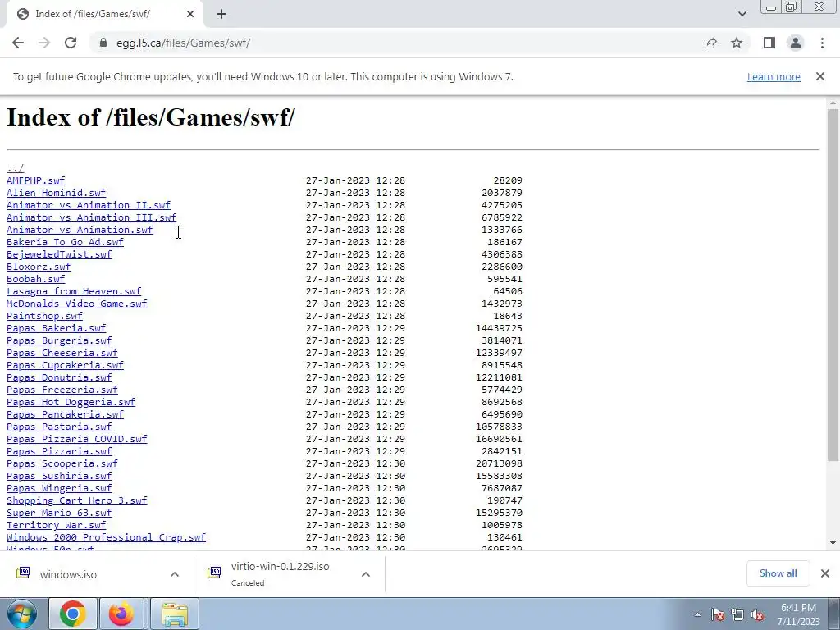Open Papas Pancakeria.swf link
Screen dimensions: 840x630
[x=65, y=414]
